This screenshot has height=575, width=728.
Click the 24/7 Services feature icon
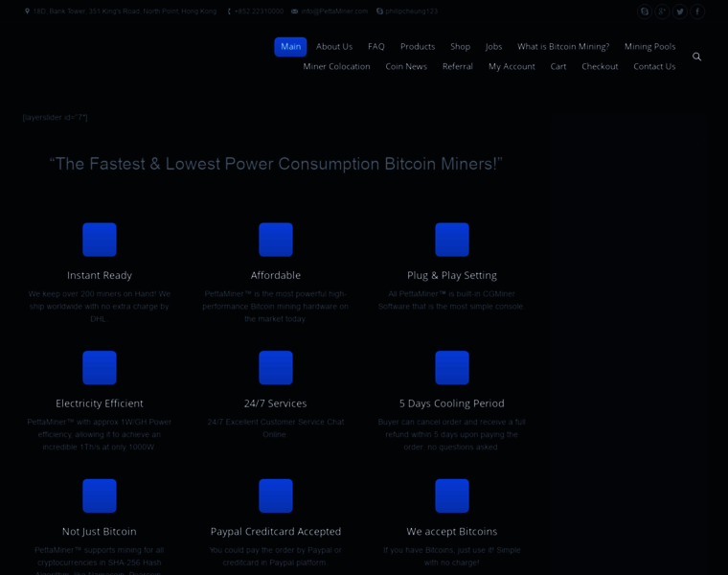click(x=276, y=368)
